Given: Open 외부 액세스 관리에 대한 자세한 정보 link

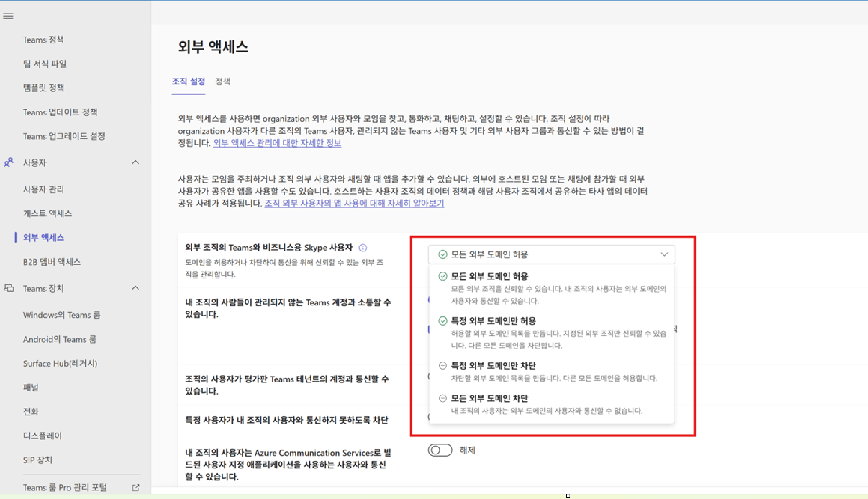Looking at the screenshot, I should pos(277,143).
